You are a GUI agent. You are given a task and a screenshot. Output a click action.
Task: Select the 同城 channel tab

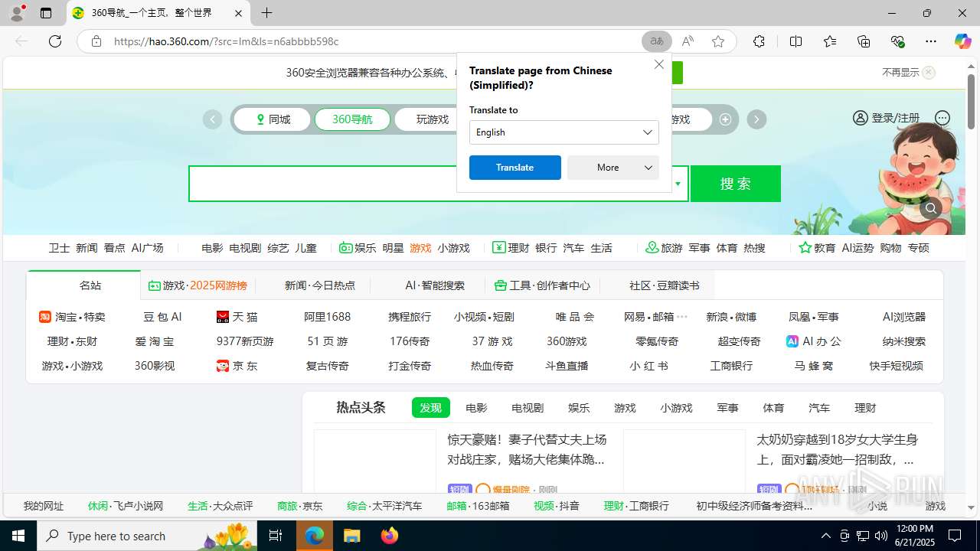click(x=273, y=119)
